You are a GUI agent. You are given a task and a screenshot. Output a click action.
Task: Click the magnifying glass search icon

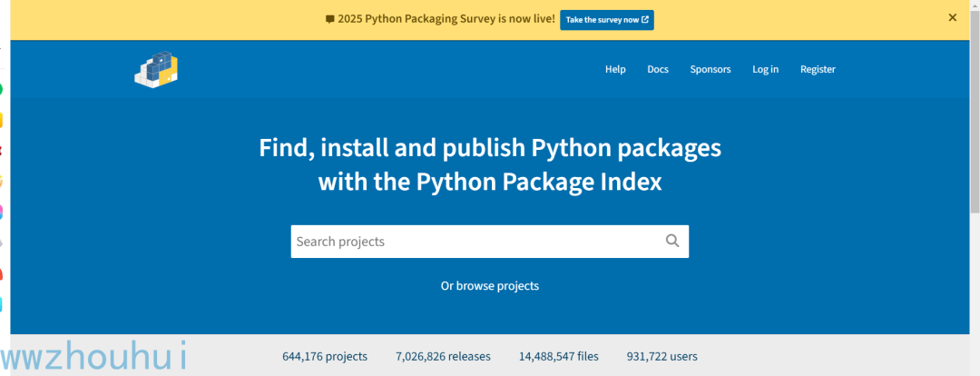click(672, 241)
